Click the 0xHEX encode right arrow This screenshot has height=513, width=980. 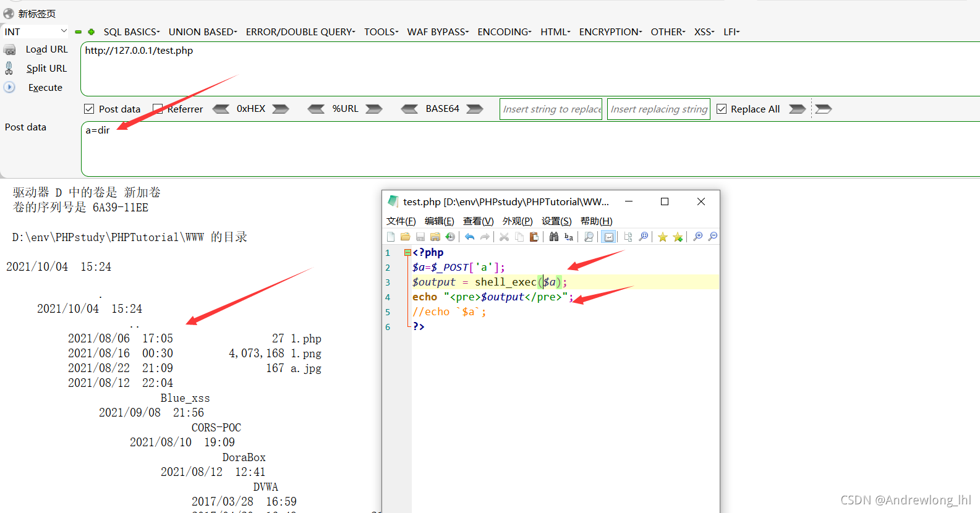[281, 109]
